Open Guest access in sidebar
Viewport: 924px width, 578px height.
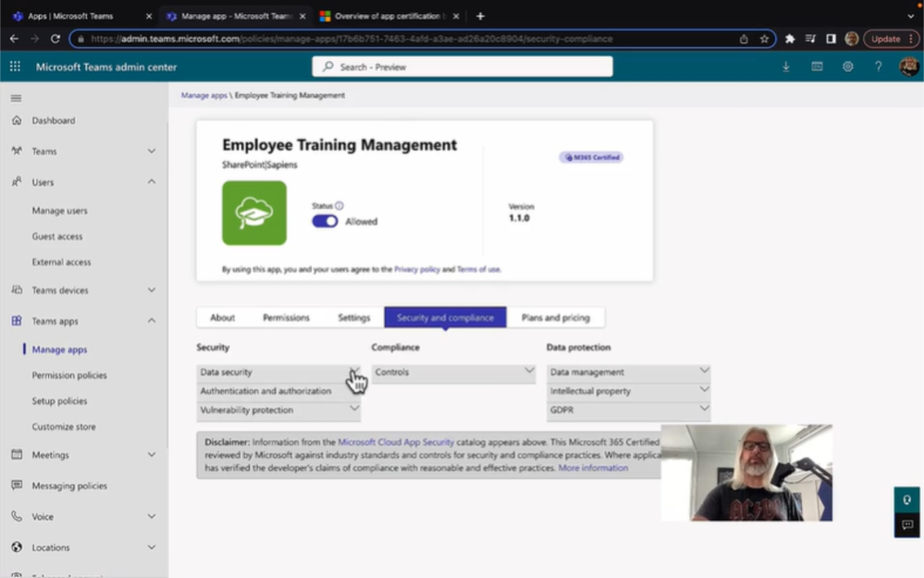[x=57, y=236]
